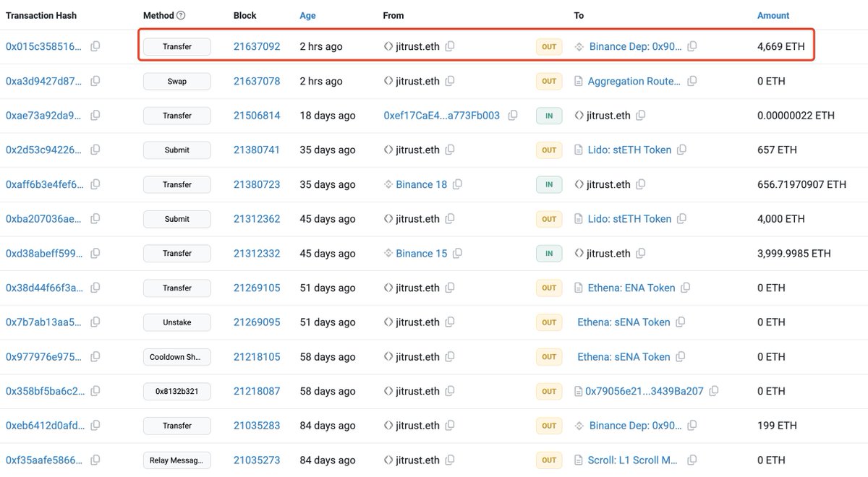Copy transaction hash 0xaff6b3e4fef6
The width and height of the screenshot is (868, 477).
(x=95, y=184)
